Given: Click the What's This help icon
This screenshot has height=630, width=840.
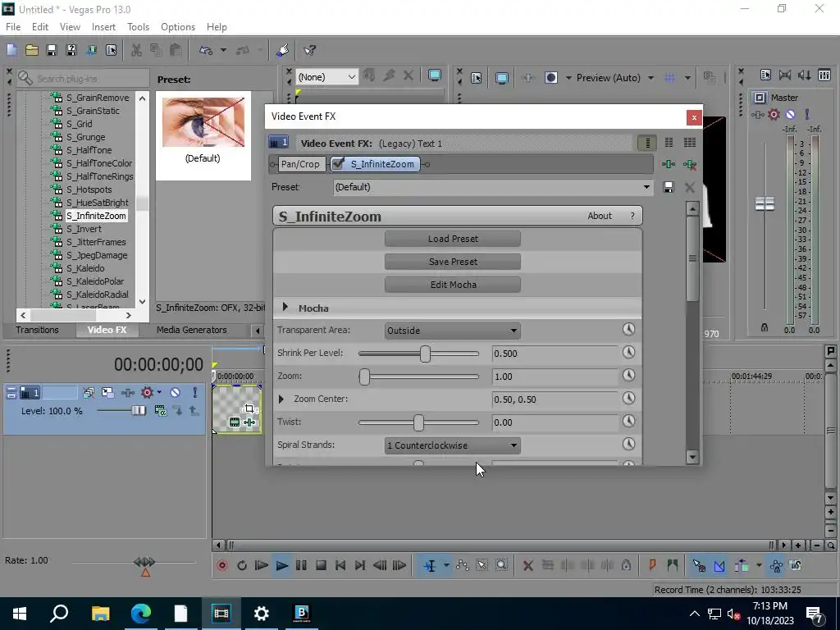Looking at the screenshot, I should [x=309, y=50].
